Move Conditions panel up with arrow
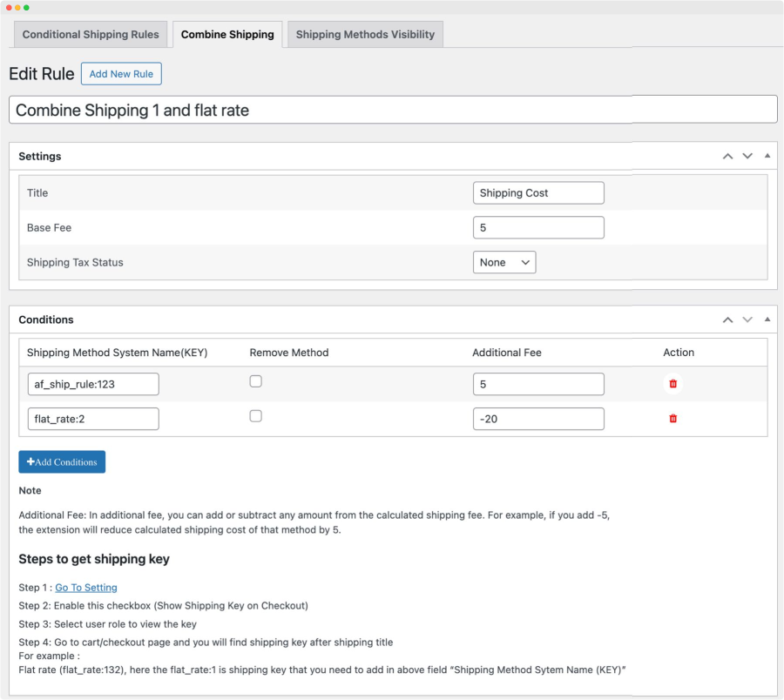This screenshot has width=784, height=700. coord(727,320)
